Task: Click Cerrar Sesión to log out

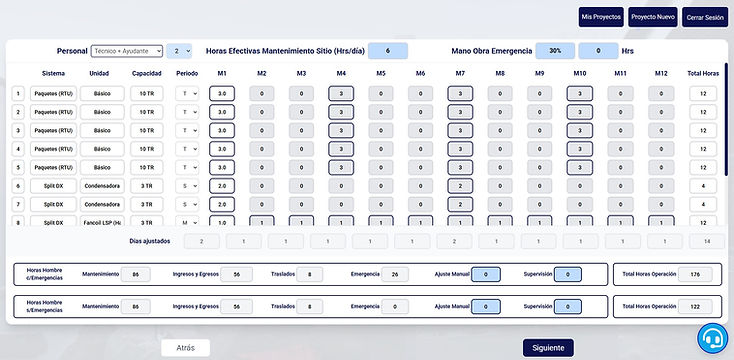Action: 705,17
